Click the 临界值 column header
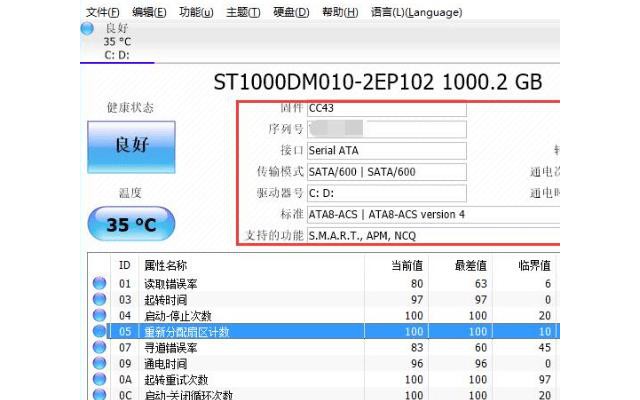 [534, 265]
